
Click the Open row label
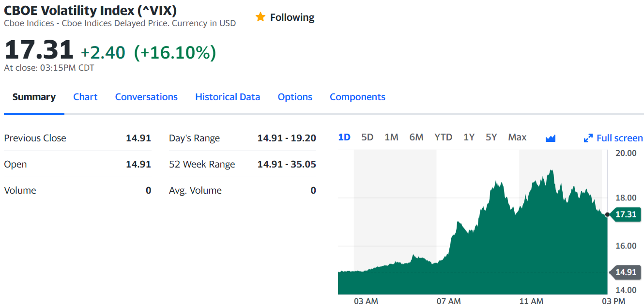tap(15, 164)
